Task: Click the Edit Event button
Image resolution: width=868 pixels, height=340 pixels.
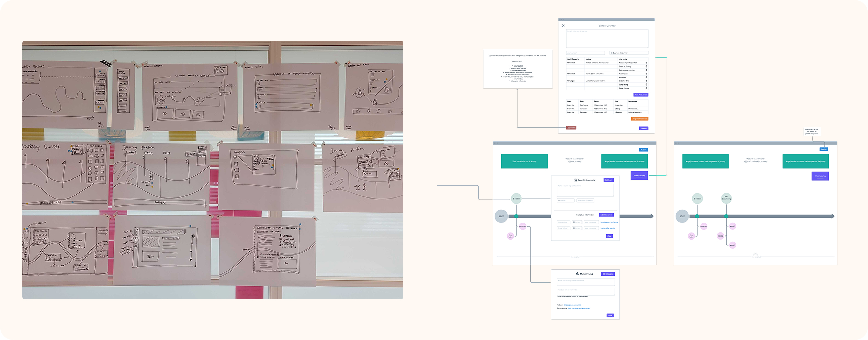Action: click(x=609, y=180)
